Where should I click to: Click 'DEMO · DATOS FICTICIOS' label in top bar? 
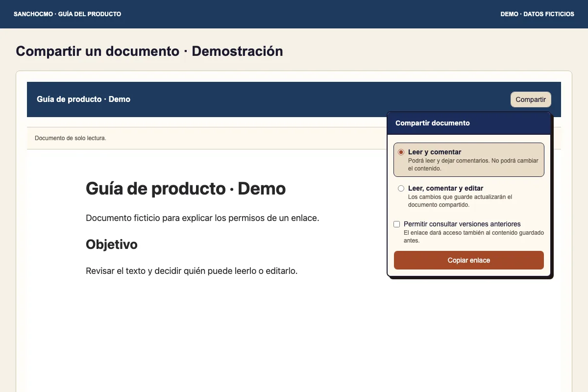point(538,14)
